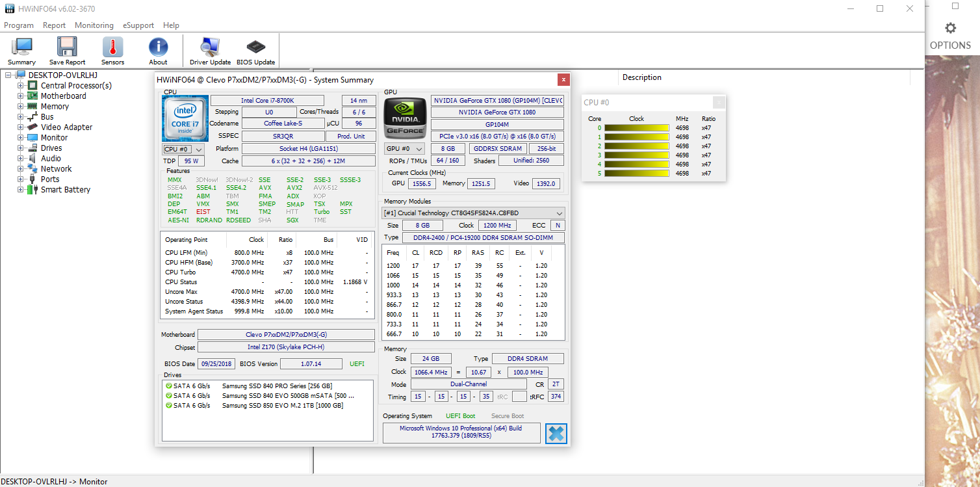
Task: Click the GPU clock 1556.5 value
Action: [420, 183]
